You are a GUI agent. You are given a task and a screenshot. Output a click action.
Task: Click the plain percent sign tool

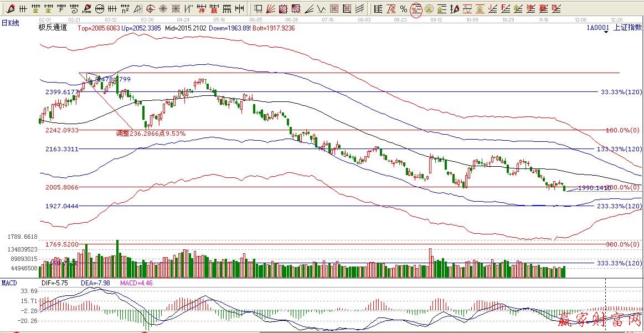(404, 9)
